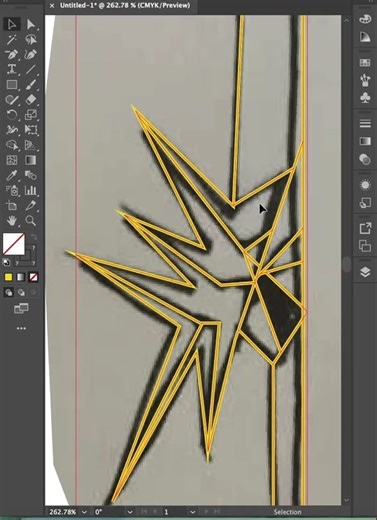Open the Layers panel

(x=365, y=272)
